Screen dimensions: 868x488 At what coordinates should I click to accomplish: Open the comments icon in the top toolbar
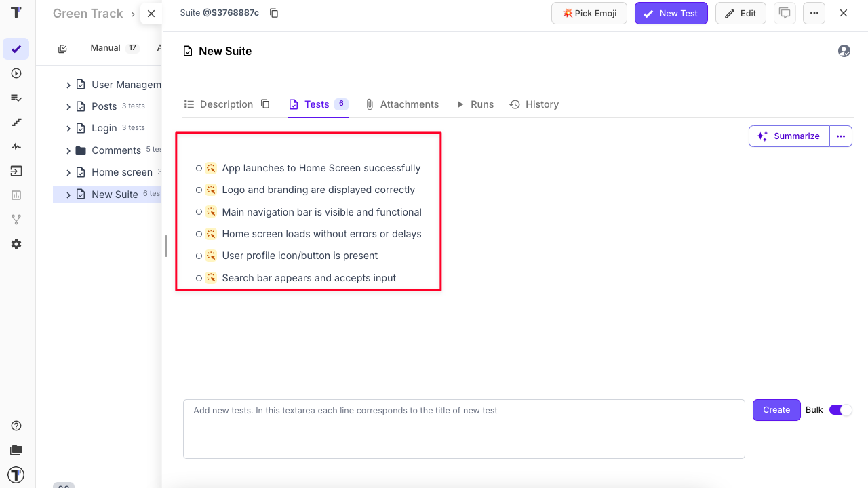tap(785, 13)
